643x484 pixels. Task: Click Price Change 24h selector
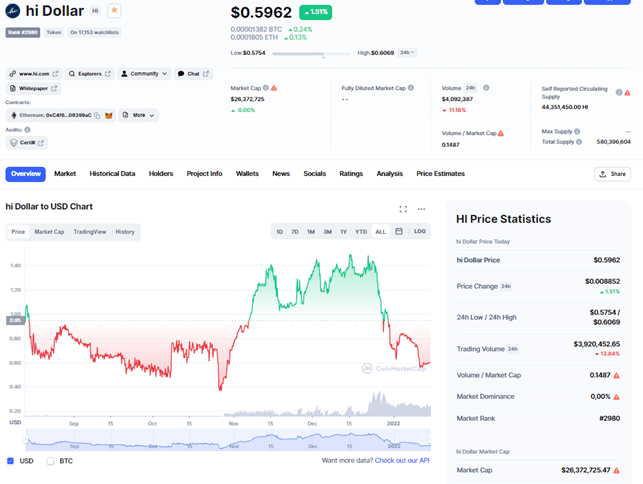[x=506, y=286]
